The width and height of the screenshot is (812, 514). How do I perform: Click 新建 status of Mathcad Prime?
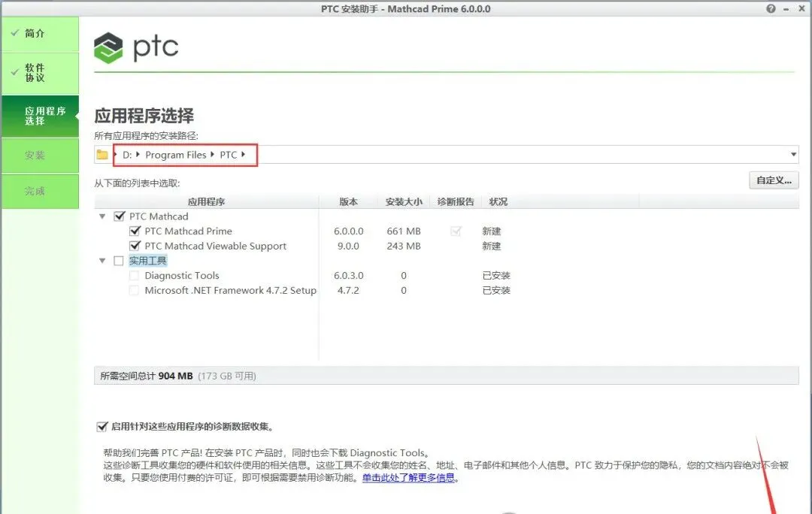click(492, 231)
